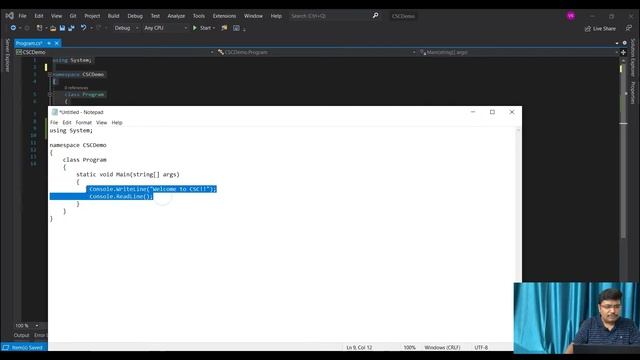Click the Send Feedback icon

[629, 28]
